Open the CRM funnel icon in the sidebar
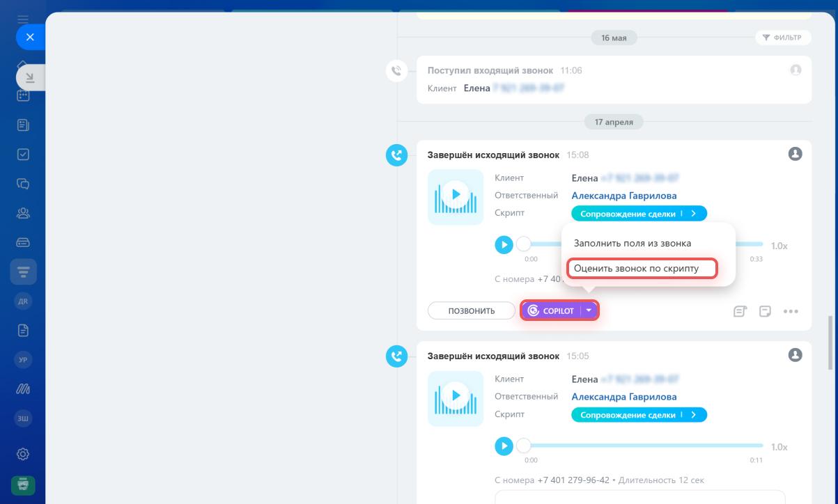Viewport: 838px width, 504px height. tap(23, 271)
